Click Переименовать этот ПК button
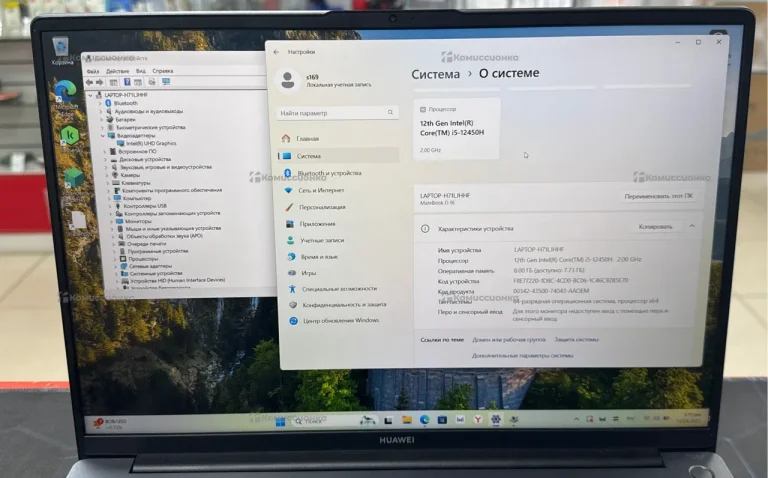The image size is (768, 478). pos(658,196)
